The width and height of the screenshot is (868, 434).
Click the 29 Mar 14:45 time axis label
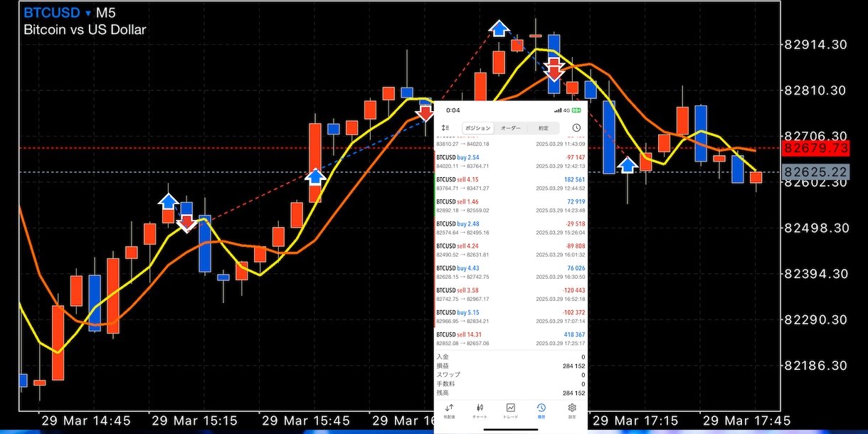tap(86, 420)
